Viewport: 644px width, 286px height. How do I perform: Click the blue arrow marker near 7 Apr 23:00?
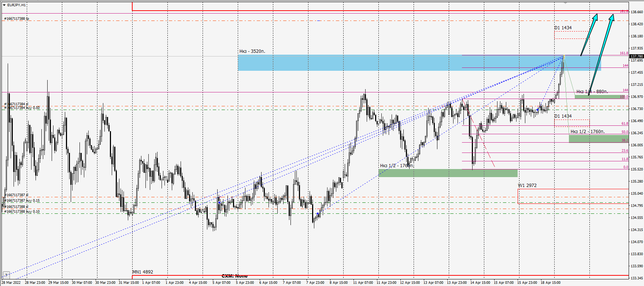coord(317,213)
